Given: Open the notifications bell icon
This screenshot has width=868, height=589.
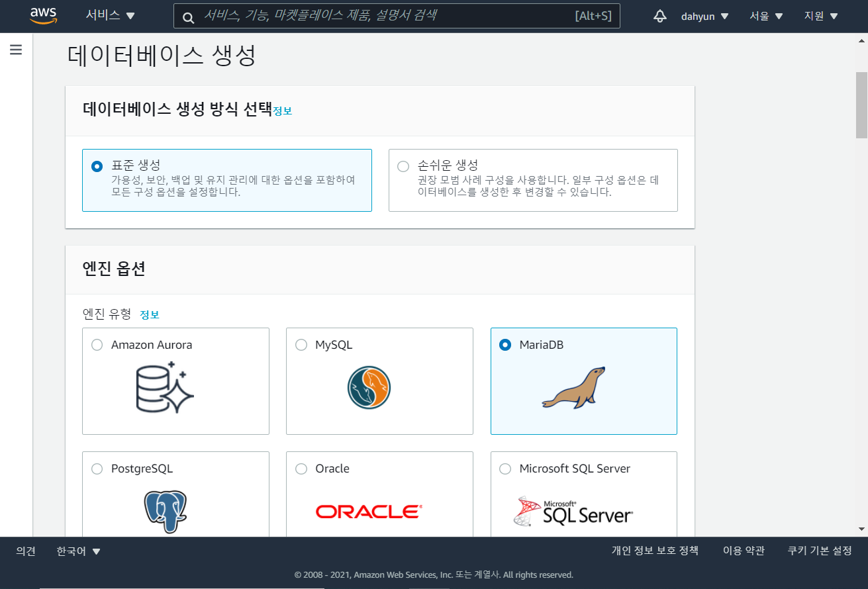Looking at the screenshot, I should click(659, 16).
